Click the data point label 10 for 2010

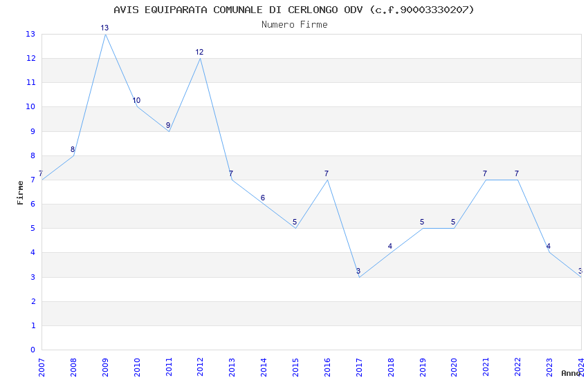click(136, 100)
